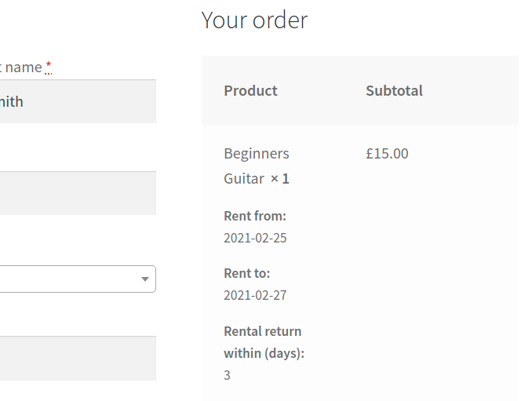Click the rental return days value 3

(x=227, y=375)
